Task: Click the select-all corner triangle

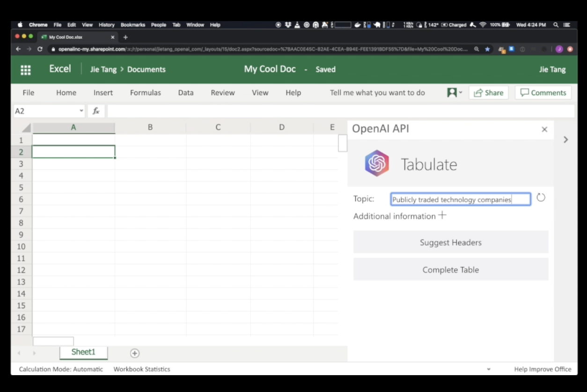Action: 26,128
